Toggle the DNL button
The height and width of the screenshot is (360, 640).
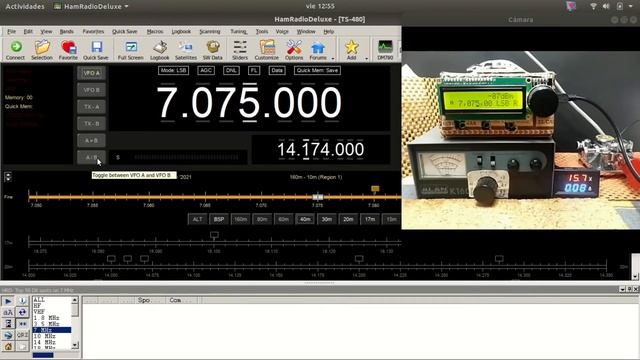[231, 70]
